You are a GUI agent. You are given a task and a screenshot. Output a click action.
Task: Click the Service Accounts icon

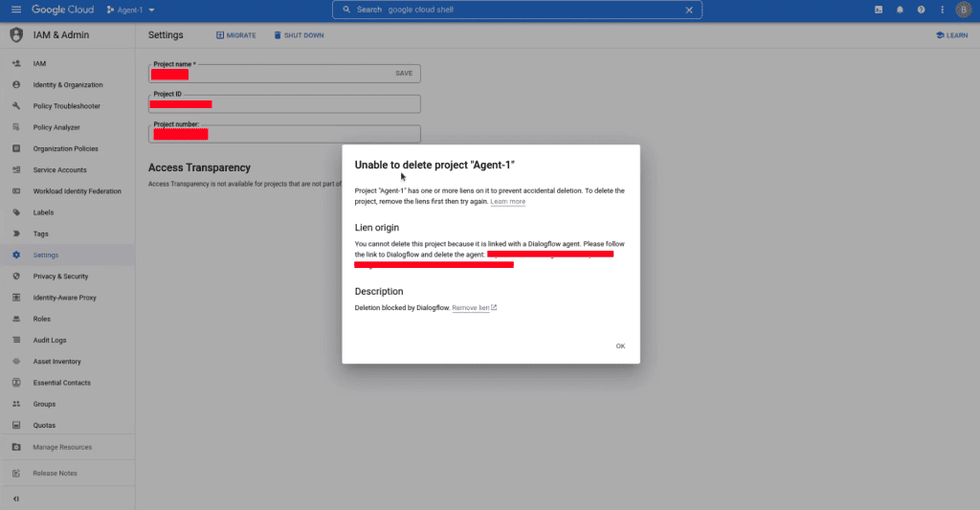pyautogui.click(x=16, y=169)
